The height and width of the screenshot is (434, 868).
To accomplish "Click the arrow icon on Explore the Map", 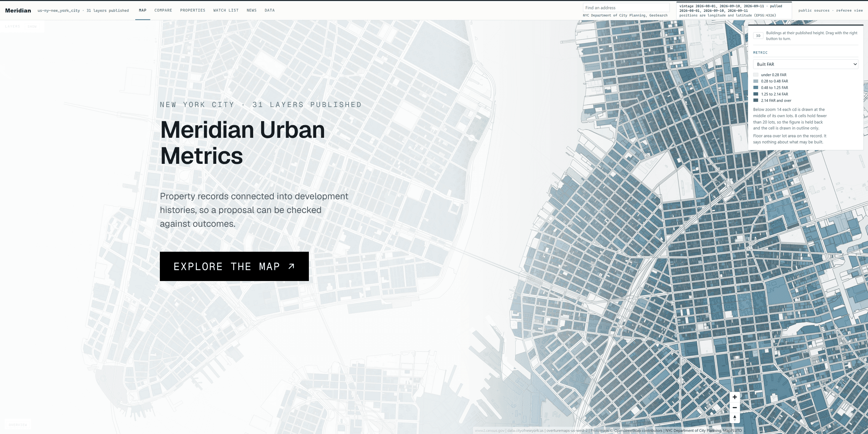I will click(292, 266).
